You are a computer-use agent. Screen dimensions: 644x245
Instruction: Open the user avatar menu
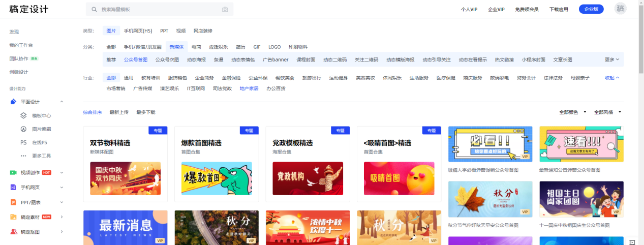coord(620,9)
